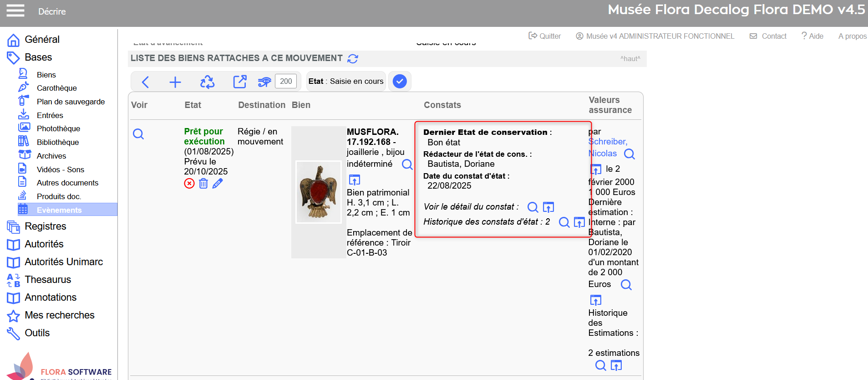Click the Quitter link
868x380 pixels.
pyautogui.click(x=545, y=36)
